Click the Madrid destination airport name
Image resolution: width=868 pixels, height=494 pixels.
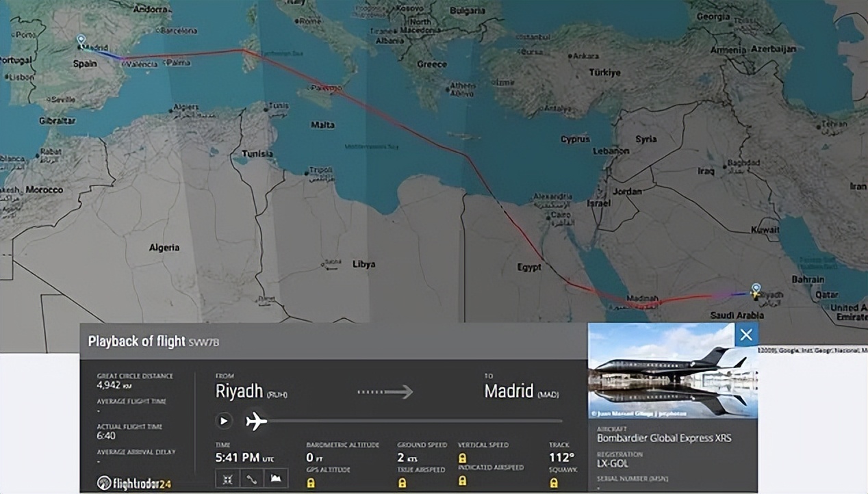coord(509,391)
